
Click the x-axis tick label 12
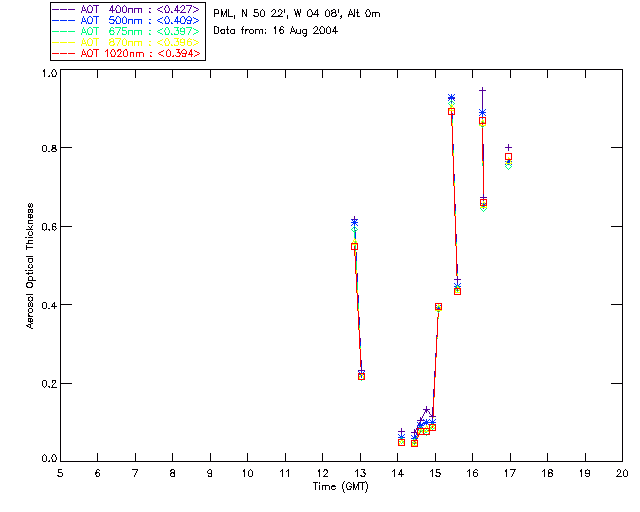[322, 473]
